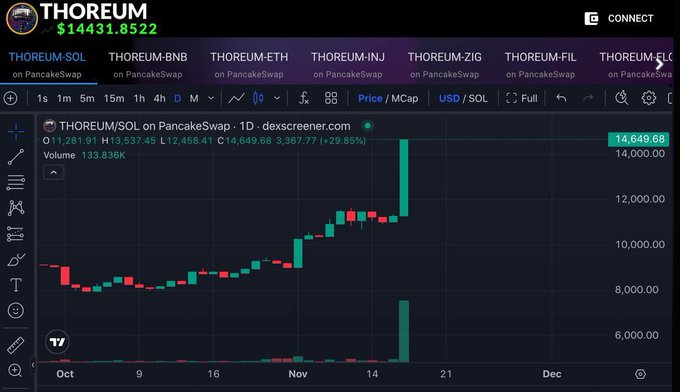Select the Text annotation tool
Image resolution: width=680 pixels, height=392 pixels.
click(16, 285)
